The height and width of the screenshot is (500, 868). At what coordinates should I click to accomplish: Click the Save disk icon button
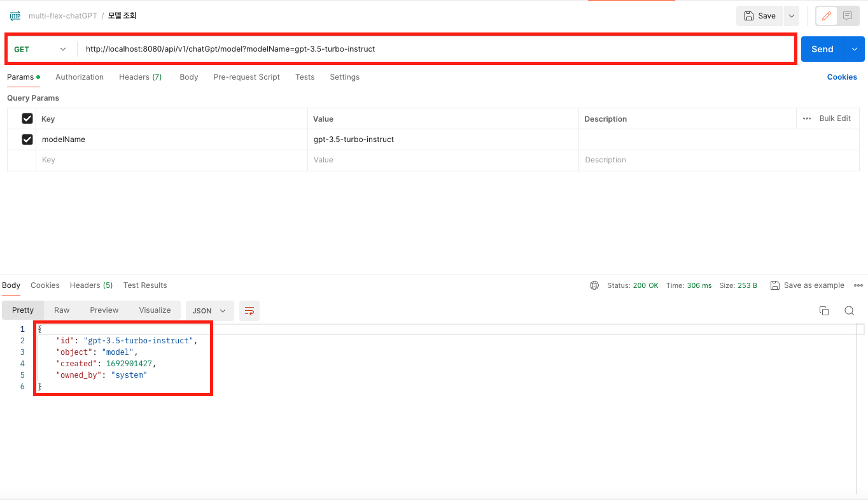pos(760,16)
